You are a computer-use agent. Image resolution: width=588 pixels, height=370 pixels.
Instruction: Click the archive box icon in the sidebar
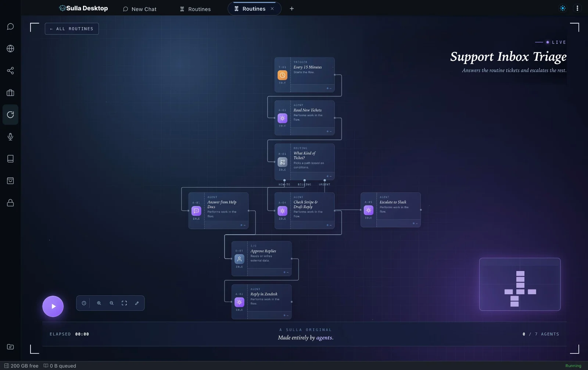(x=10, y=181)
